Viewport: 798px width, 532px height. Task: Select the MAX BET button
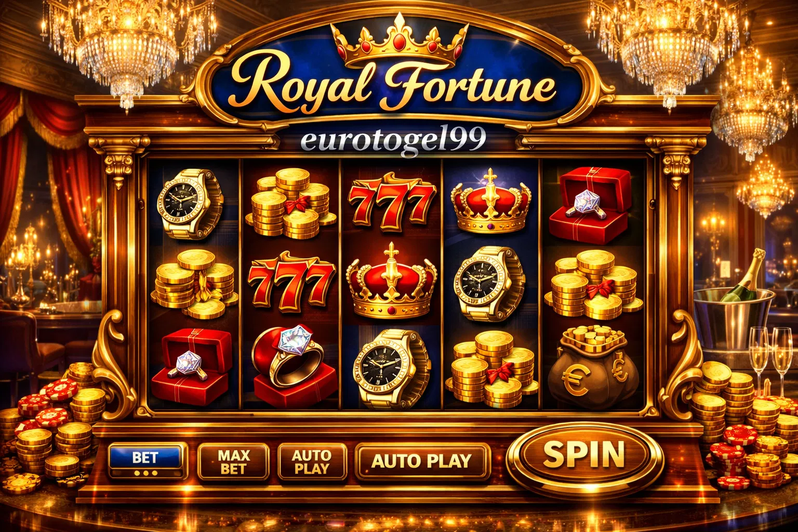pyautogui.click(x=233, y=461)
